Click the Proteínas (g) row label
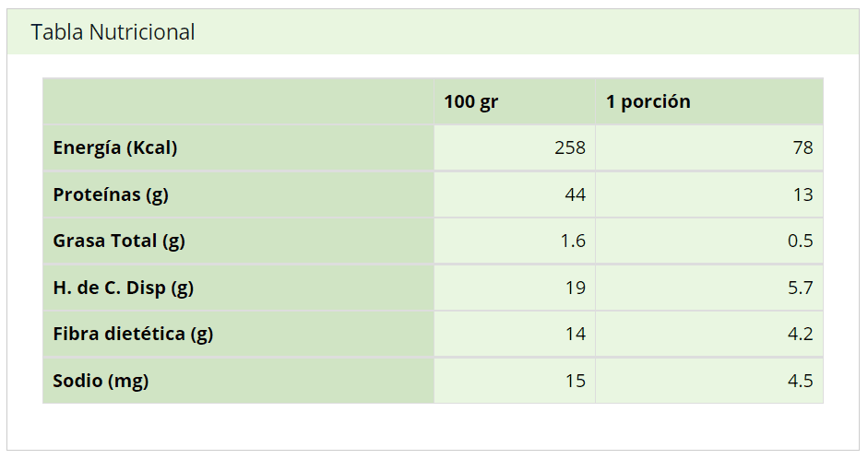 tap(111, 194)
